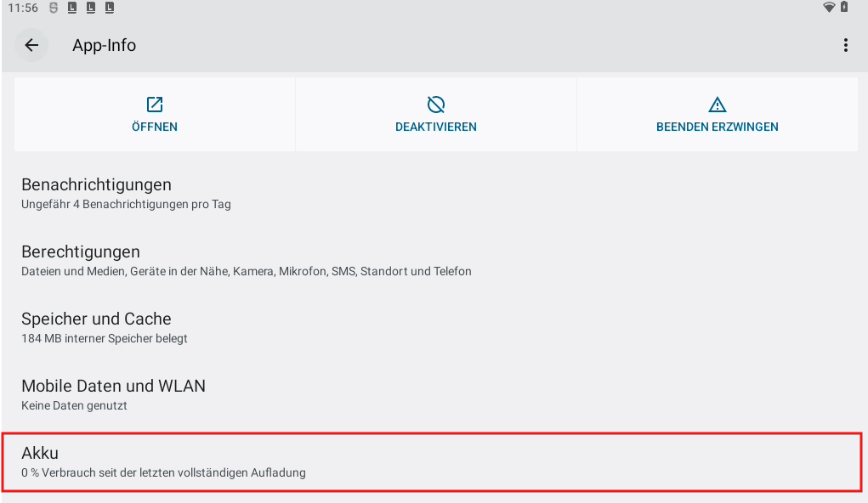Screen dimensions: 868x503
Task: Tap the Öffnen launch icon
Action: [155, 105]
